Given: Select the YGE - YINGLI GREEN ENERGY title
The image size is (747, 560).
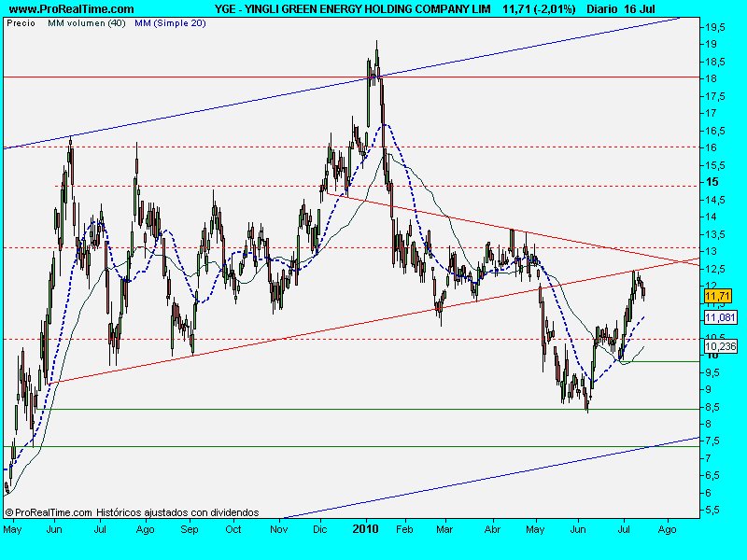Looking at the screenshot, I should pyautogui.click(x=353, y=9).
